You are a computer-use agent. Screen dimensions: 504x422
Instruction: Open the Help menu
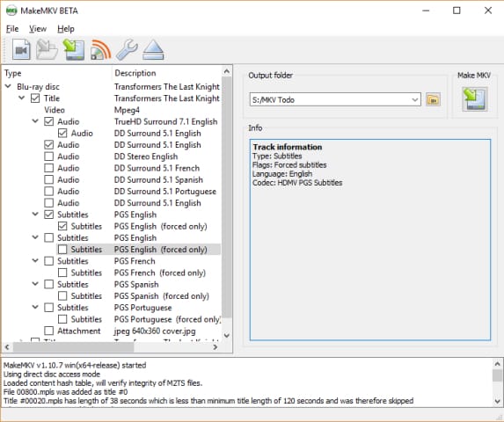click(x=66, y=29)
